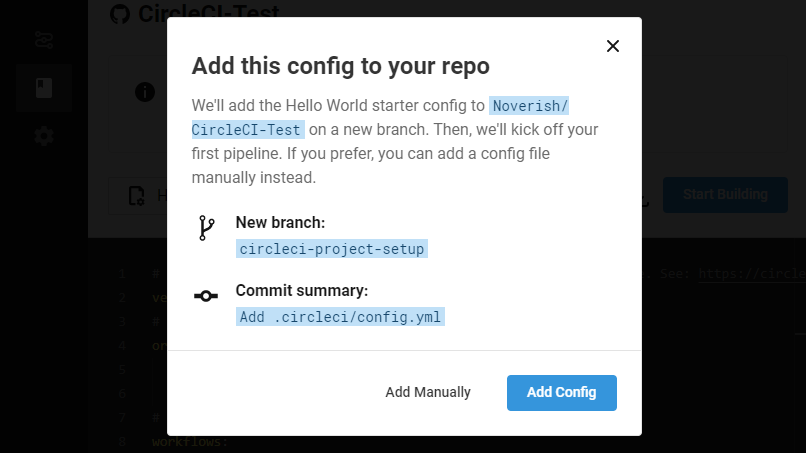Close the Add config dialog
The height and width of the screenshot is (453, 806).
pos(613,46)
